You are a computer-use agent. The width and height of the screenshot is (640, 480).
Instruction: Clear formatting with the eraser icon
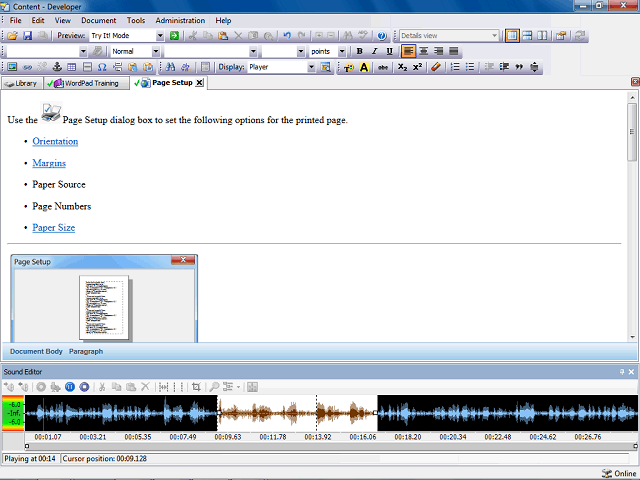(x=436, y=67)
